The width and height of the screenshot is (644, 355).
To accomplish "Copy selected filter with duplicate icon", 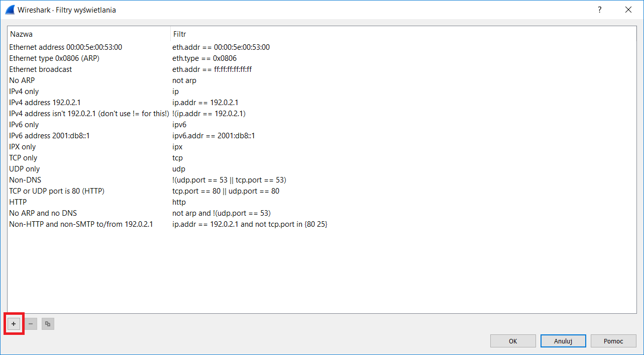I will 48,324.
